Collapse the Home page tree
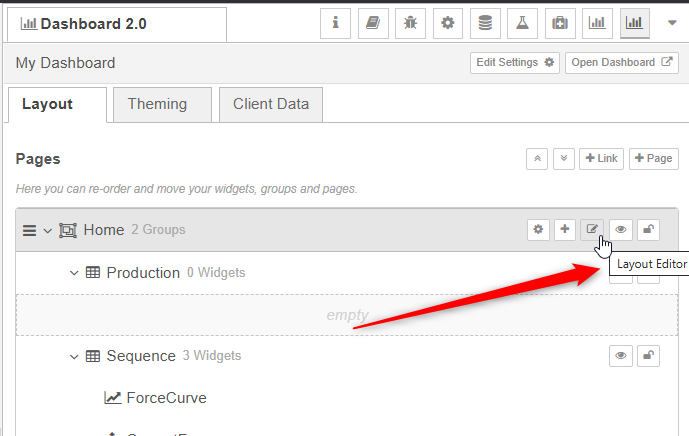 tap(47, 230)
